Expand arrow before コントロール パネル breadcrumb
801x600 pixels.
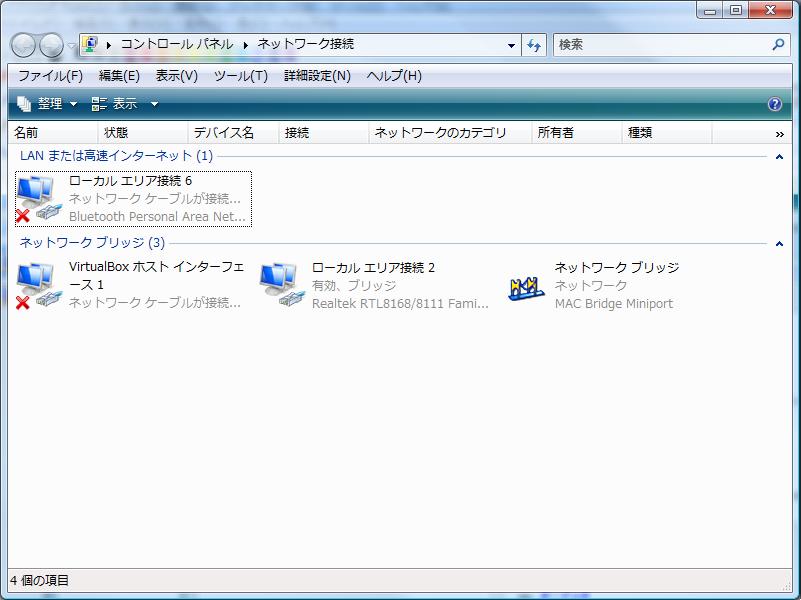point(109,45)
